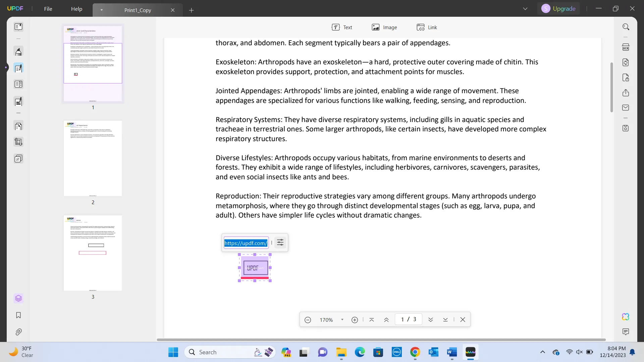
Task: Toggle the left sidebar collapse arrow
Action: pos(6,68)
